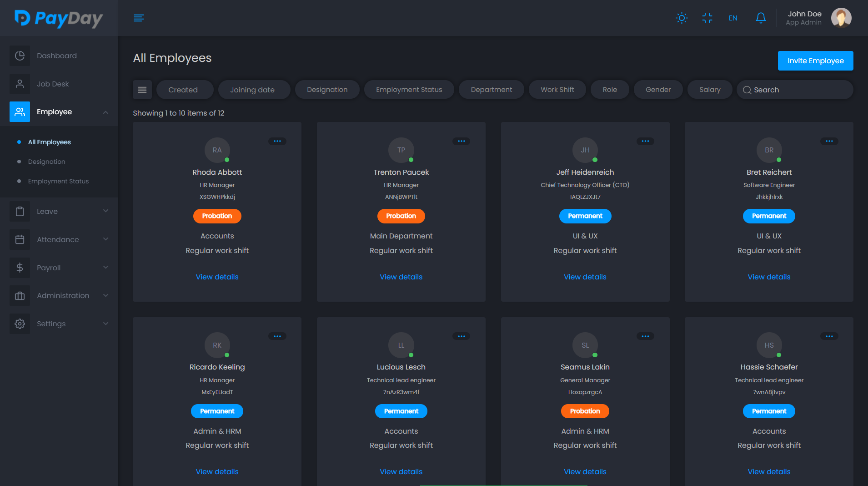View details for Trenton Paucek
868x486 pixels.
click(401, 277)
